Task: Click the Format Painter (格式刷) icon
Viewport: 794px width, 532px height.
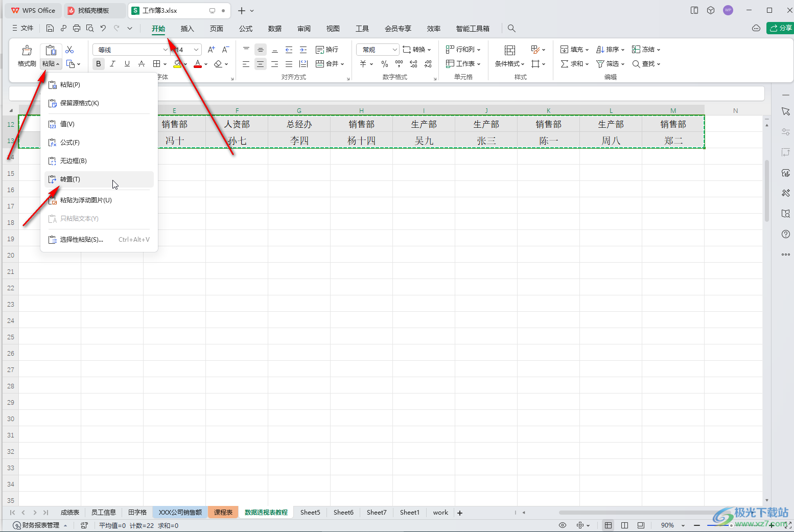Action: (x=27, y=50)
